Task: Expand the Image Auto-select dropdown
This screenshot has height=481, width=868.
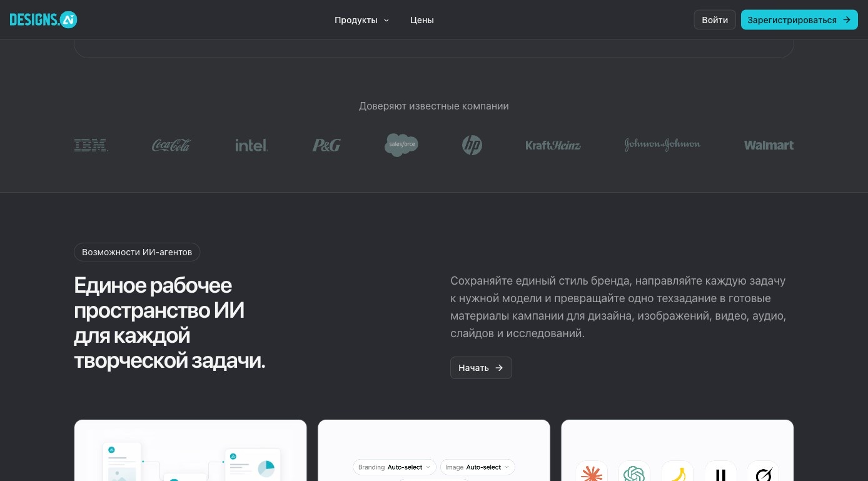Action: [478, 467]
